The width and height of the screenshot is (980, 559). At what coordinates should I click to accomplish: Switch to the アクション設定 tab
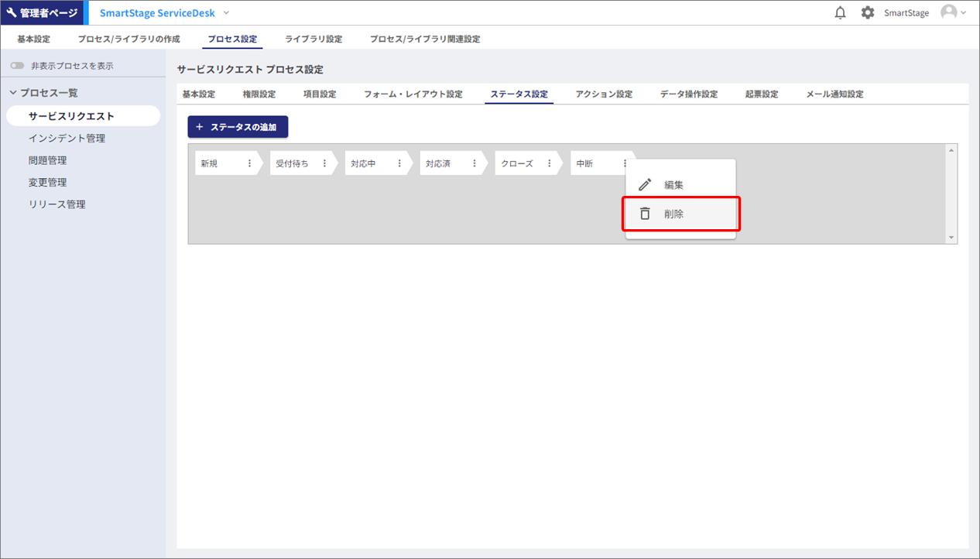tap(604, 94)
